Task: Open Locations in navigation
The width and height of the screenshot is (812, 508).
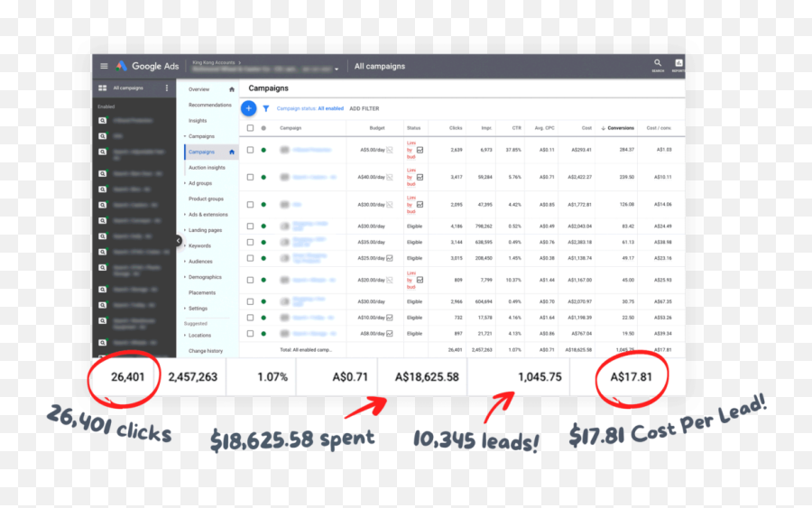Action: [x=199, y=336]
